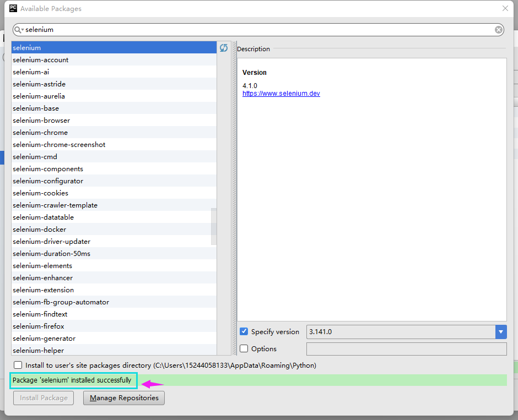518x420 pixels.
Task: Select selenium-base in the list
Action: point(114,108)
